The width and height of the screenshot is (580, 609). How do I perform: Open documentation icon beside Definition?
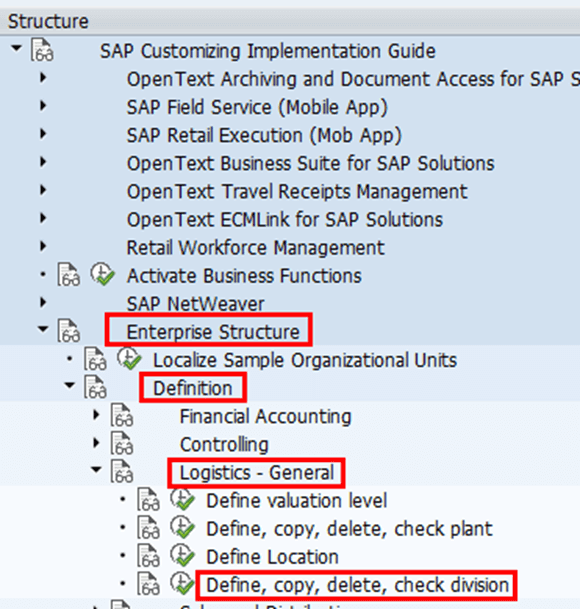tap(95, 387)
